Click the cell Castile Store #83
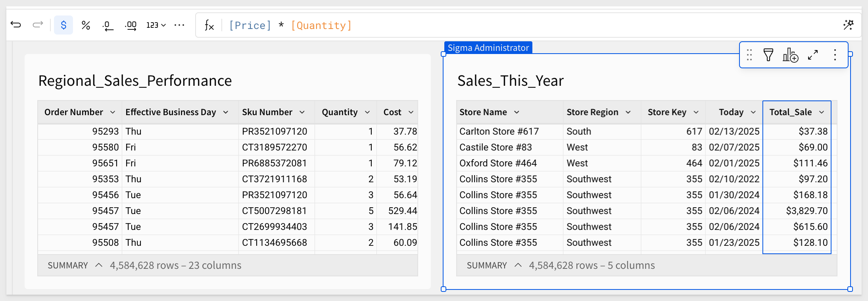Viewport: 868px width, 301px height. (x=510, y=147)
